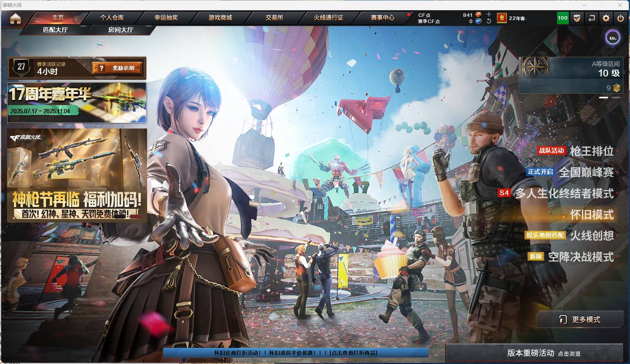Open the 交易所 tab
The height and width of the screenshot is (364, 630).
point(274,18)
